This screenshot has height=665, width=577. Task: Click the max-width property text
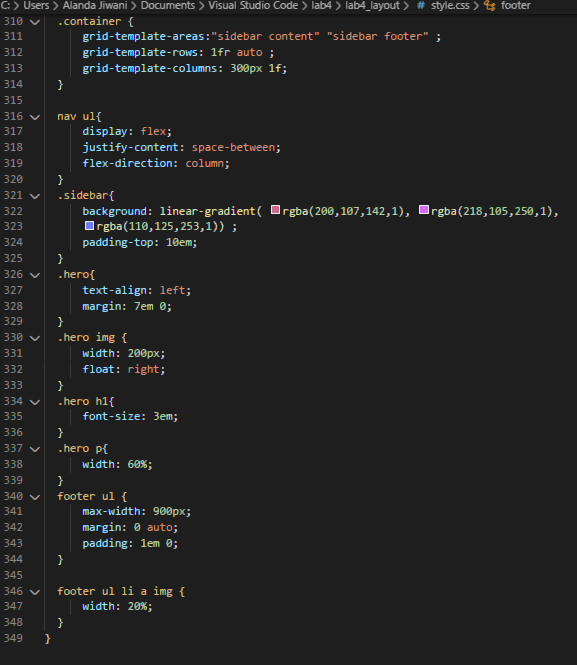(111, 511)
